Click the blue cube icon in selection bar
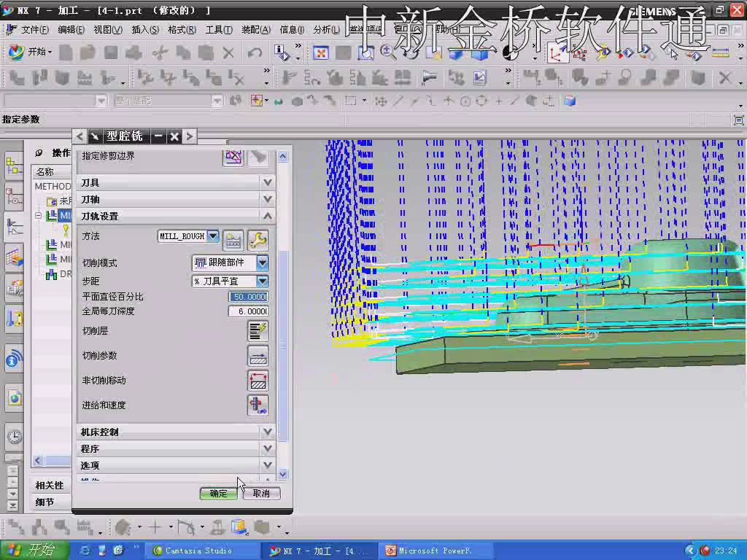Screen dimensions: 747x560 [570, 101]
